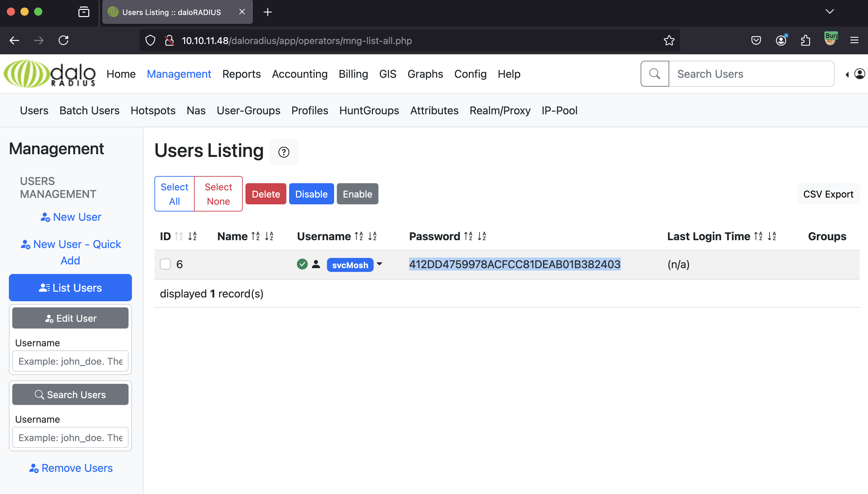Switch to the Hotspots submenu
The width and height of the screenshot is (868, 494).
[x=153, y=111]
